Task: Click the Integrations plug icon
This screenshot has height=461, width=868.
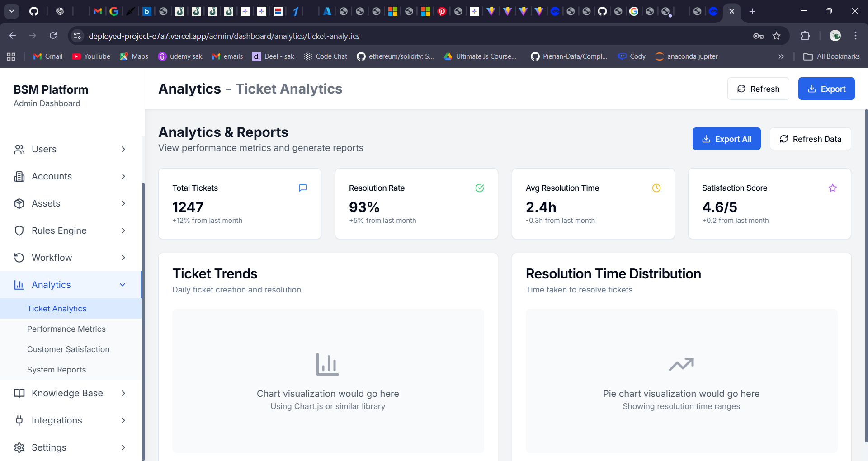Action: 19,420
